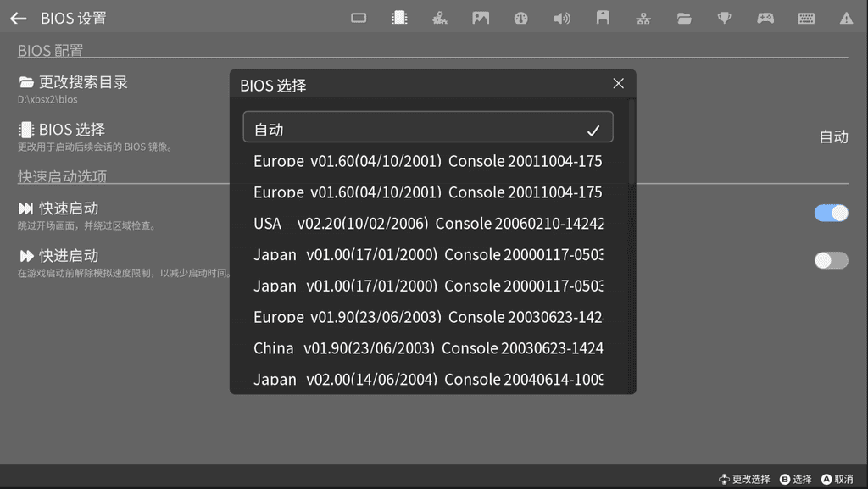Click the BIOS 选择 dialog scrollbar
The width and height of the screenshot is (868, 489).
632,142
